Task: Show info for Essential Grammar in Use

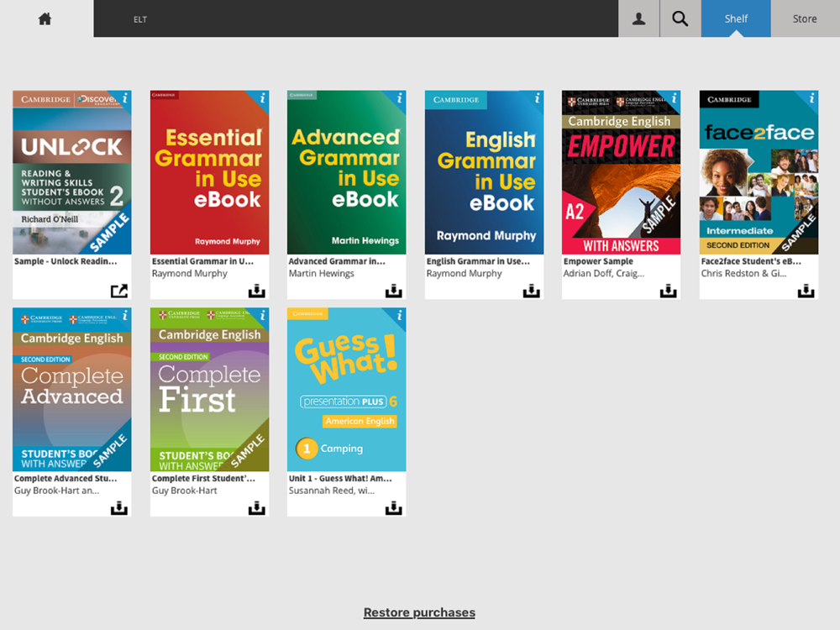Action: click(262, 97)
